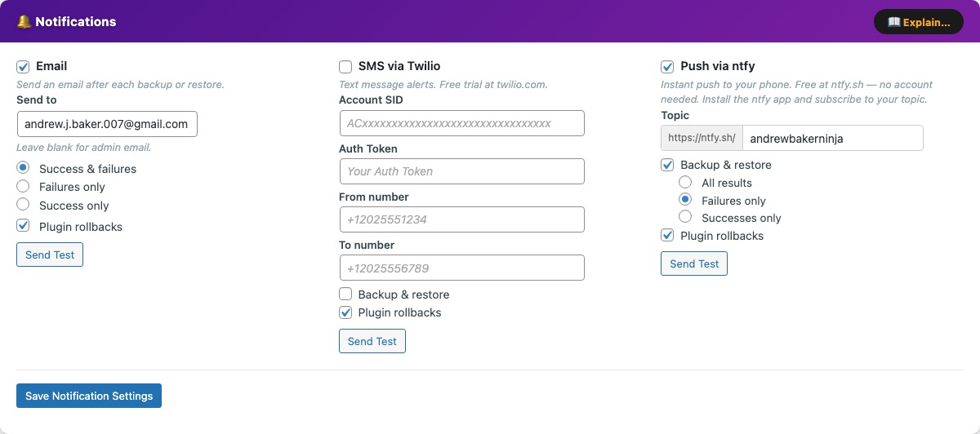Click the Account SID input field
The height and width of the screenshot is (434, 980).
coord(461,123)
